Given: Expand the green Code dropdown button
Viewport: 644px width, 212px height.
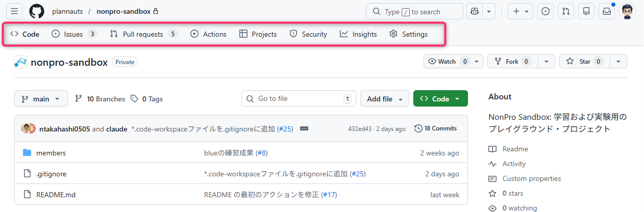Looking at the screenshot, I should 440,99.
